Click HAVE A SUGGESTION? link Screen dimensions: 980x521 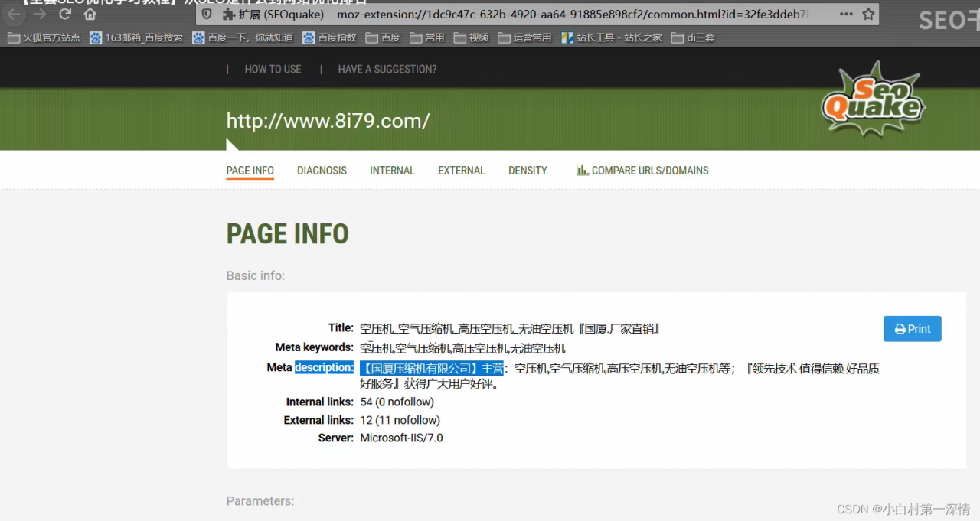pos(387,69)
